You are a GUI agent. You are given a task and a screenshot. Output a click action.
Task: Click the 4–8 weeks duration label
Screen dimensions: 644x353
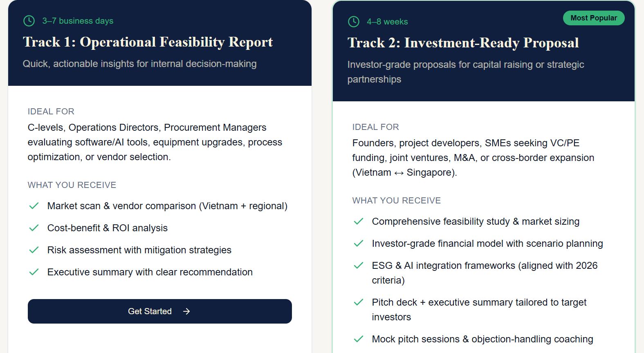click(387, 22)
